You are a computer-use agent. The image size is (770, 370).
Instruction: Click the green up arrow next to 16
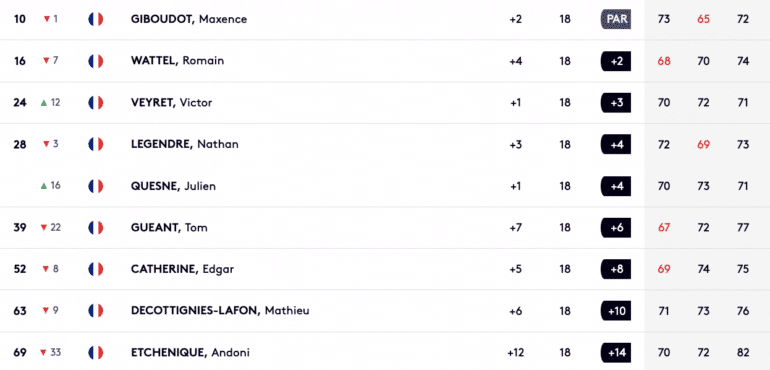[44, 186]
